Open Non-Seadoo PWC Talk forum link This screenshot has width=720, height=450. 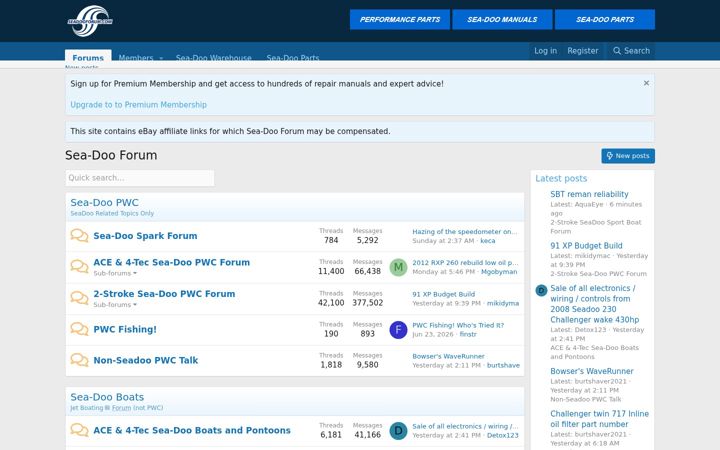tap(146, 360)
